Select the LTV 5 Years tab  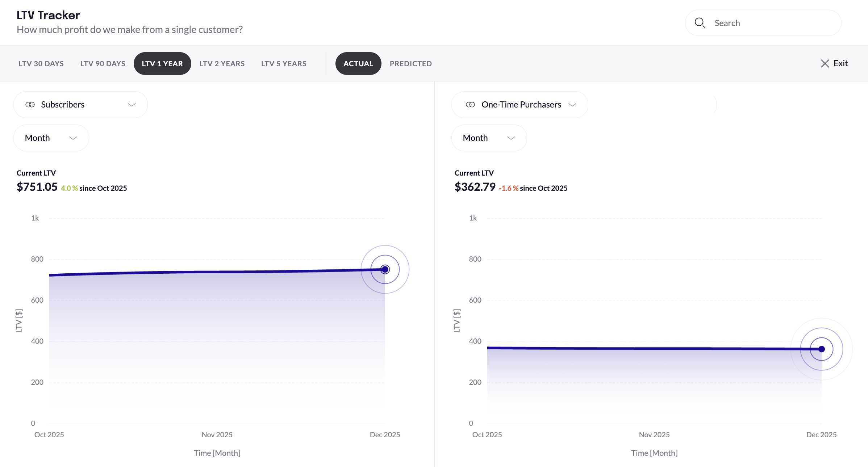click(284, 64)
